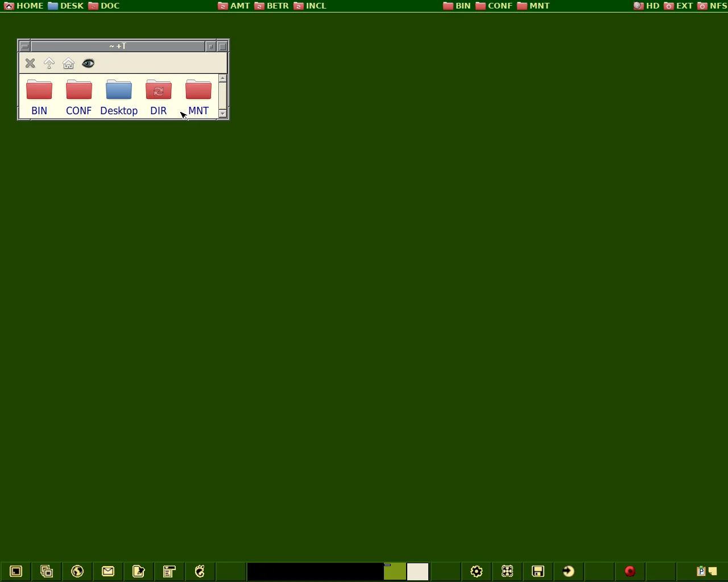Click yellow note tray icon
728x582 pixels.
tap(713, 572)
